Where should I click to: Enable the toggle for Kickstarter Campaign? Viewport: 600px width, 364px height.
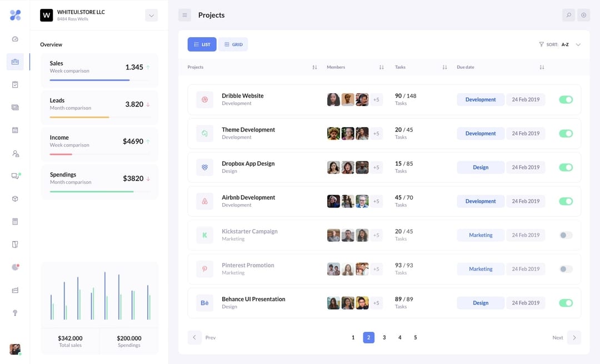(x=566, y=235)
